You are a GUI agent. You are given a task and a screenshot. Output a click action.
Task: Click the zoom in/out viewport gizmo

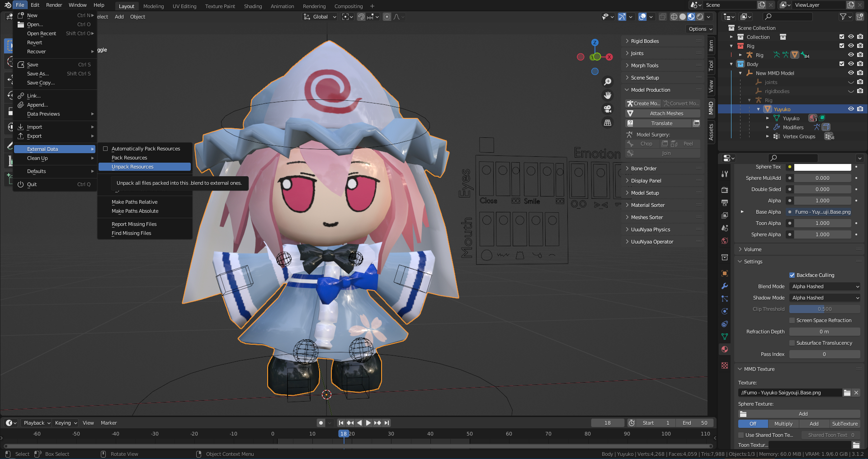(x=608, y=82)
